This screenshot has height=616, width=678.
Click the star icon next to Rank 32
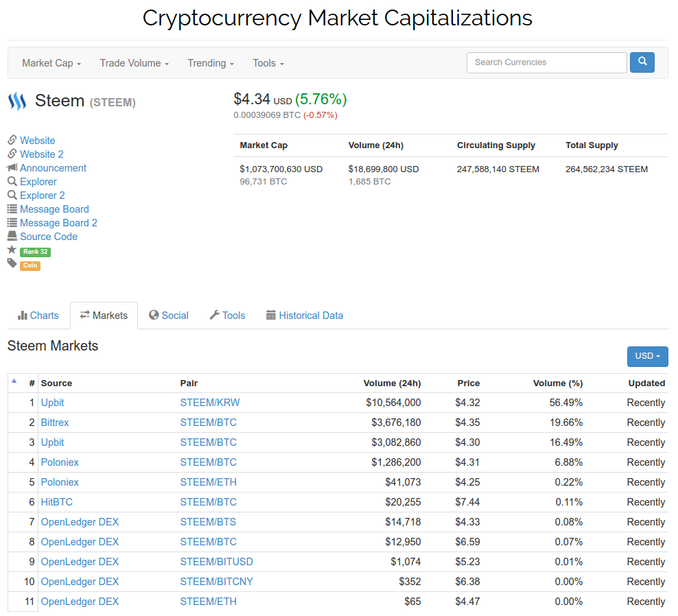click(x=12, y=250)
